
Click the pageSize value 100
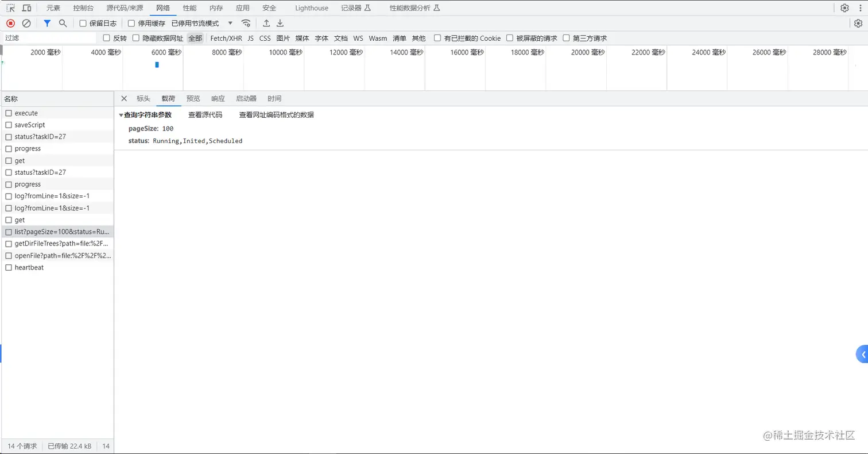point(168,129)
